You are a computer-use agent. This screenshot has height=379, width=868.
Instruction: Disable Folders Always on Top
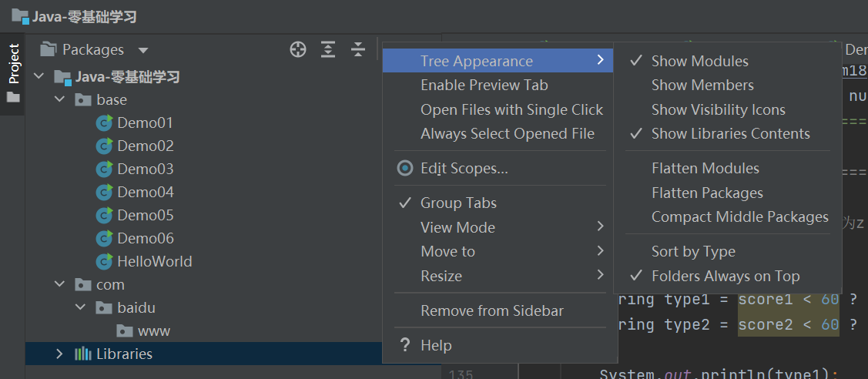tap(725, 277)
